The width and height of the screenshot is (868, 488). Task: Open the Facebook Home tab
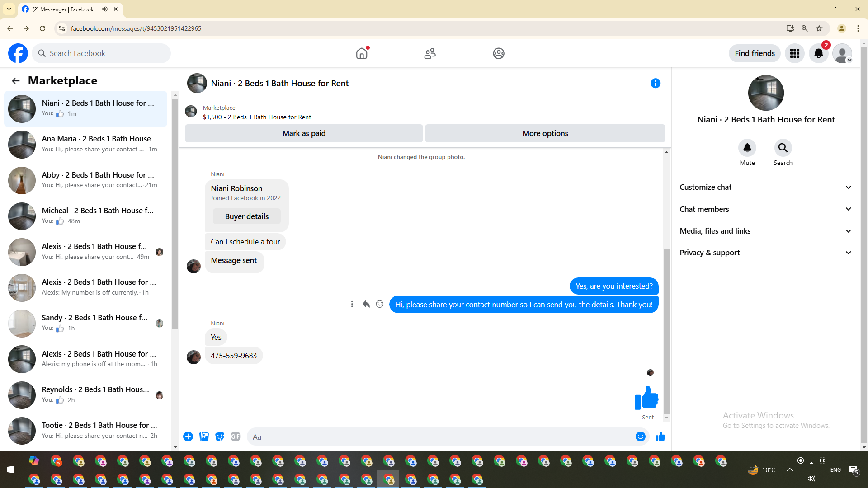click(362, 53)
